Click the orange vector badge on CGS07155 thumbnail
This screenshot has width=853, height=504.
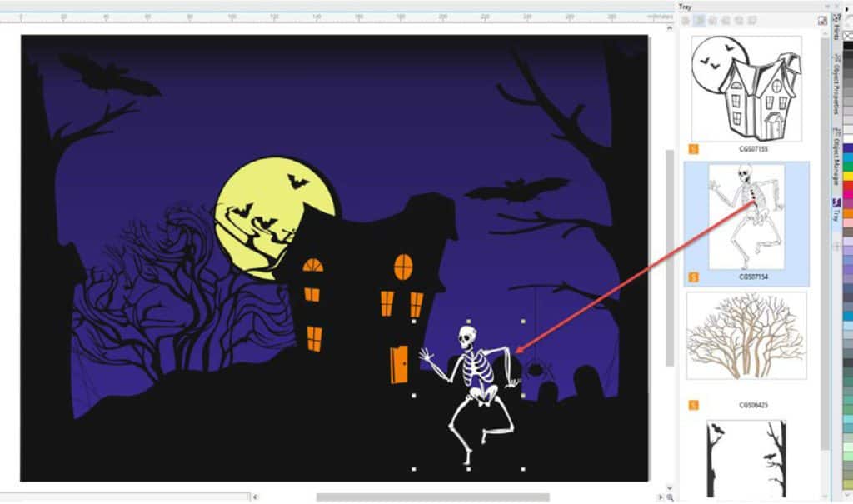click(693, 149)
